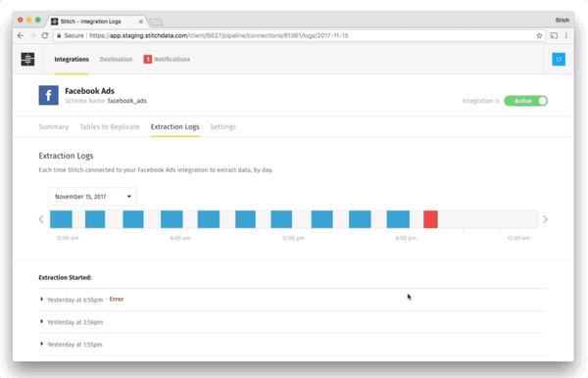Click the Facebook Ads heading
588x378 pixels.
coord(89,91)
